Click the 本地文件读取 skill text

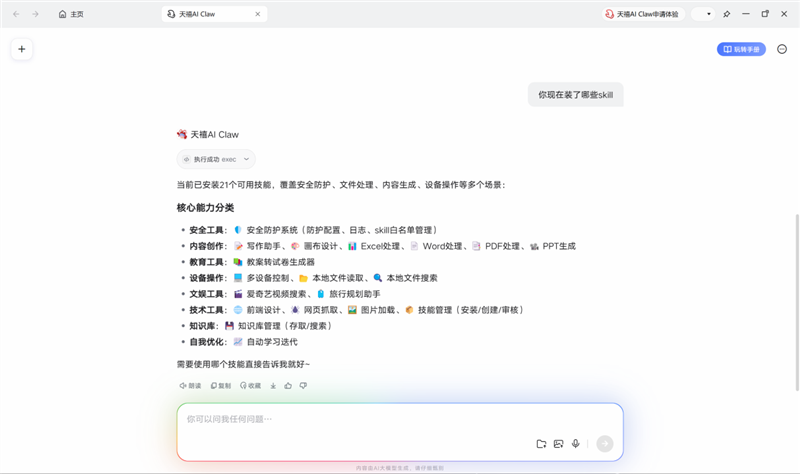tap(338, 278)
